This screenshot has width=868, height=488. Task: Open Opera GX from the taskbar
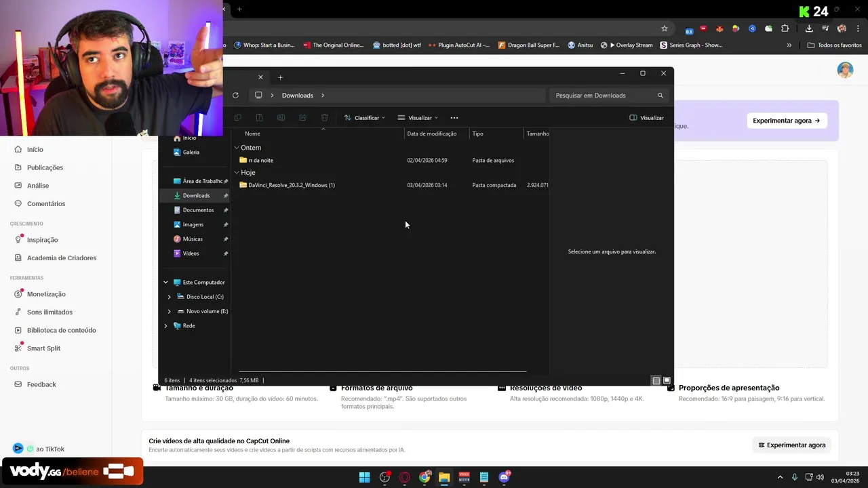pos(405,477)
